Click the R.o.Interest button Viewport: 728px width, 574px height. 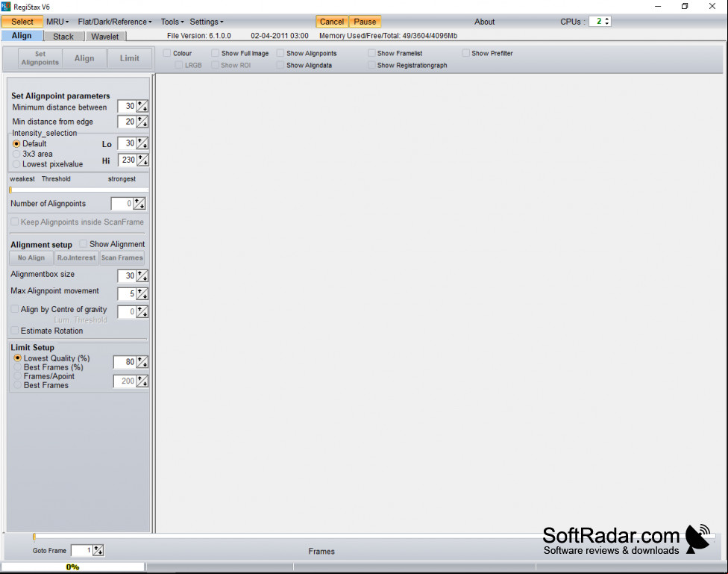77,258
